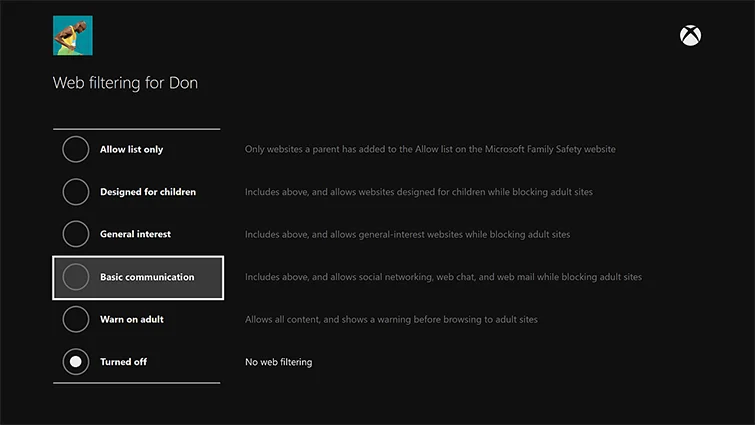Choose the General interest radio button
This screenshot has width=755, height=425.
(76, 234)
